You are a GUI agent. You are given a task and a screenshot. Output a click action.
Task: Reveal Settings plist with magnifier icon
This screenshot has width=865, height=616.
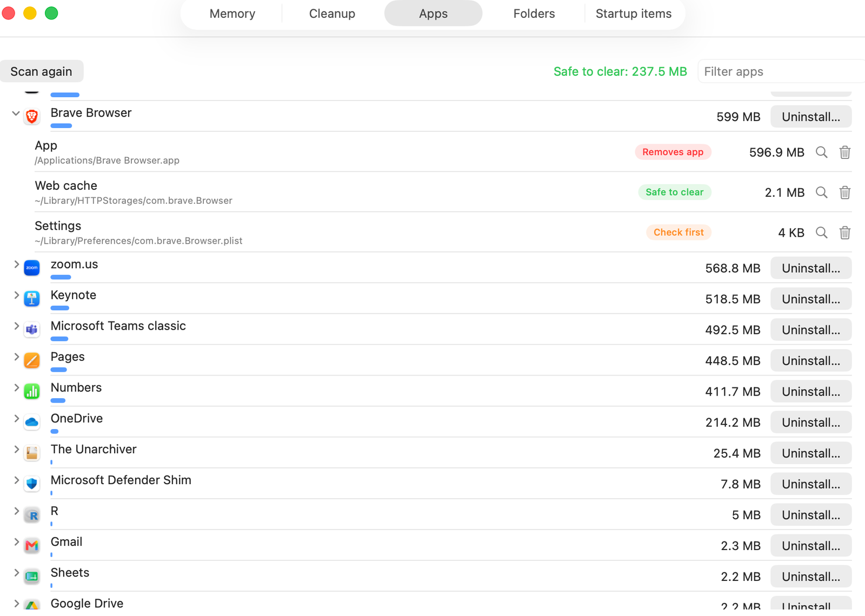click(821, 232)
